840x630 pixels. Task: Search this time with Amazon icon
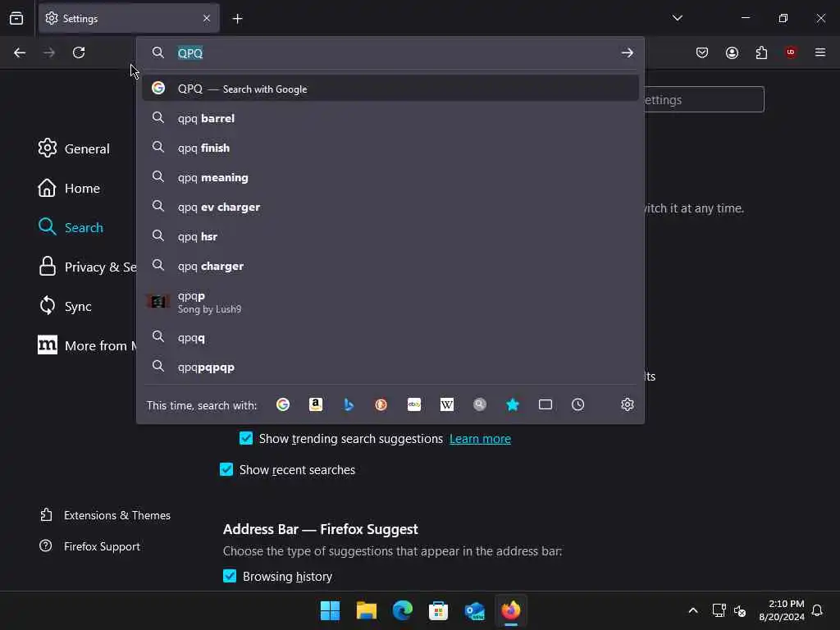(316, 404)
